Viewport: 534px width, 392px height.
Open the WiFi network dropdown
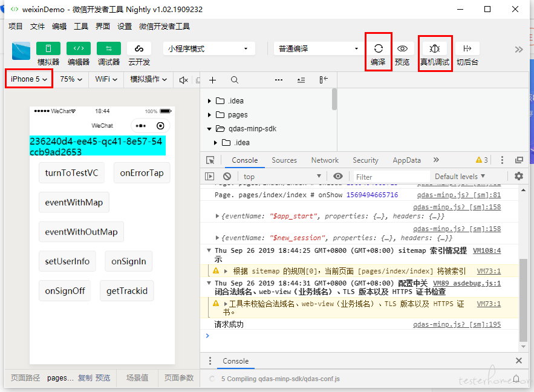[x=106, y=79]
